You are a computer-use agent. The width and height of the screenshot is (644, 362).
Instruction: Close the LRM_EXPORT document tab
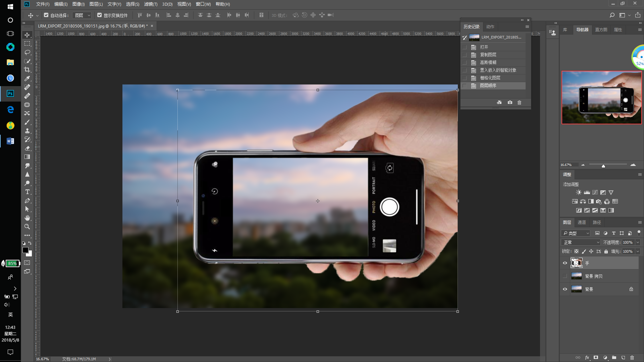pyautogui.click(x=152, y=26)
